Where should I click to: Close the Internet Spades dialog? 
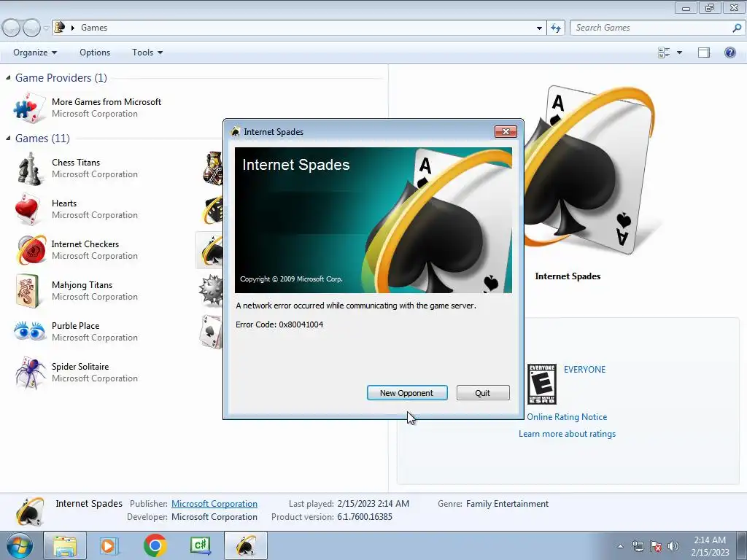[x=506, y=131]
